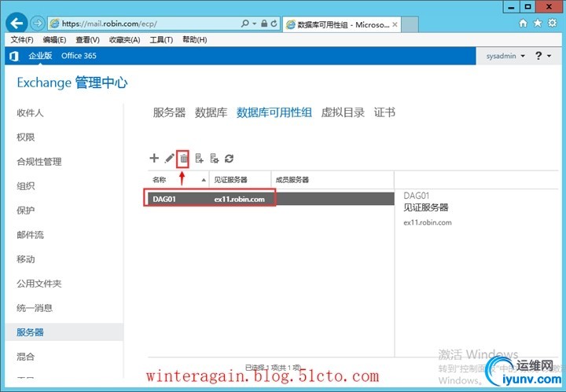This screenshot has height=392, width=566.
Task: Click the Office logo icon
Action: 13,56
